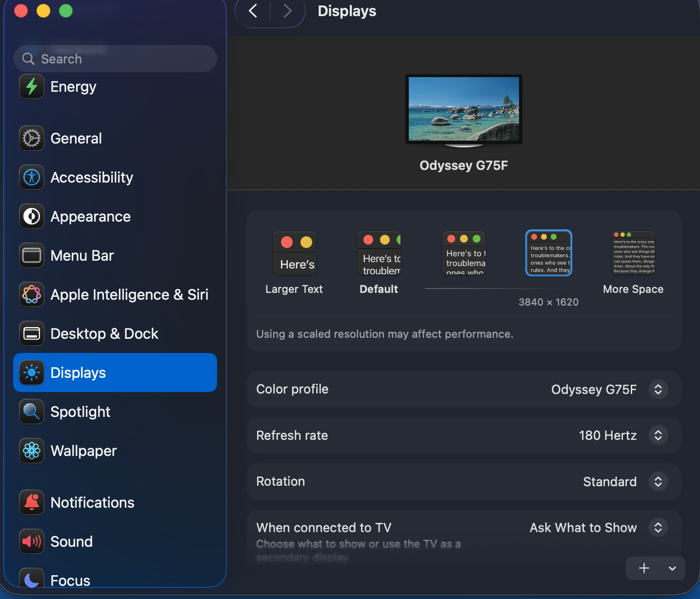
Task: Open the Color profile popup menu
Action: click(658, 389)
